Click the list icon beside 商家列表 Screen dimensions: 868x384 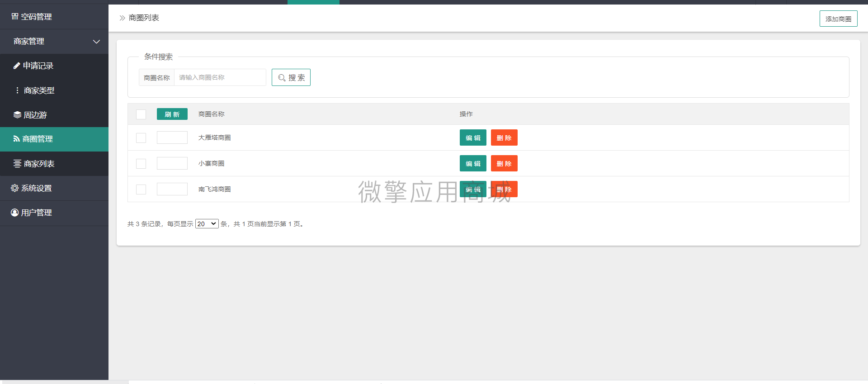[x=17, y=164]
